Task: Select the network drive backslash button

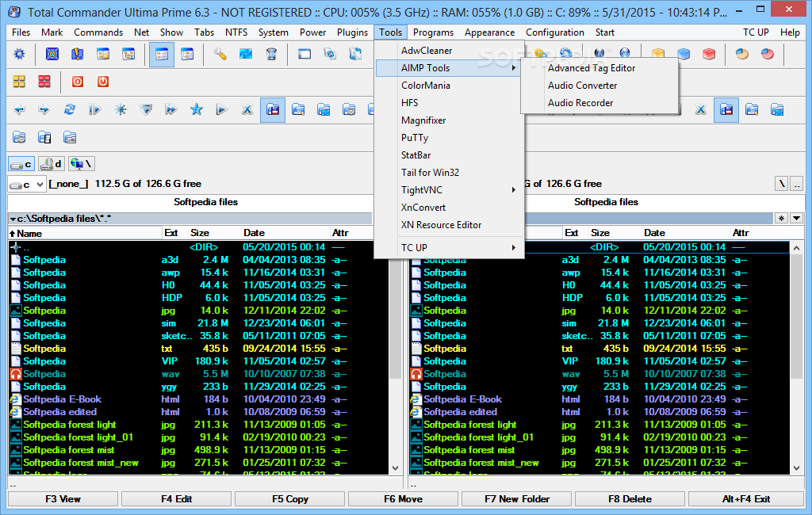Action: pyautogui.click(x=82, y=164)
